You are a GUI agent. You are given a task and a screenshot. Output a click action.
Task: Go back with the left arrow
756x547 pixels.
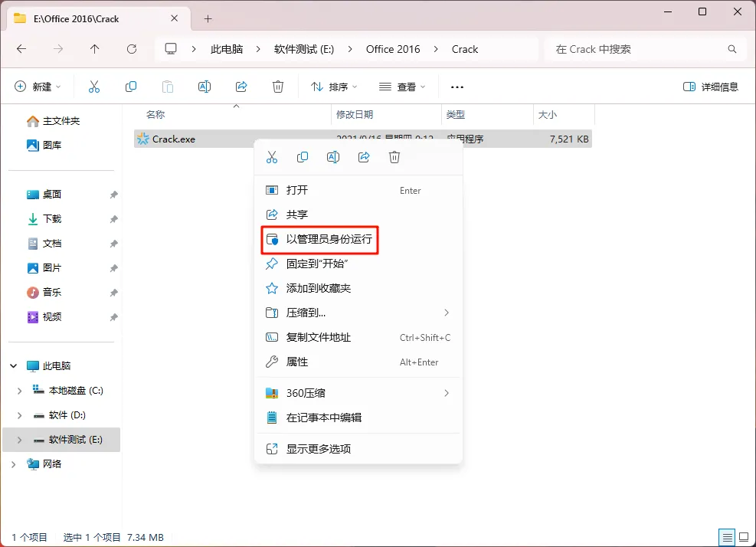[x=21, y=49]
